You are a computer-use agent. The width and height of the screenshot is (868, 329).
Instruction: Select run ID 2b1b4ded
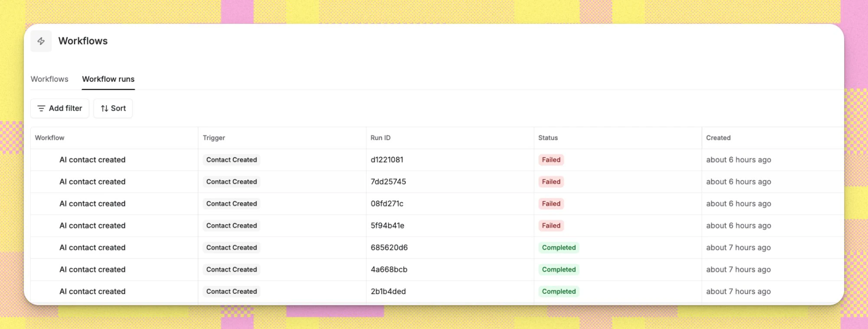click(388, 292)
